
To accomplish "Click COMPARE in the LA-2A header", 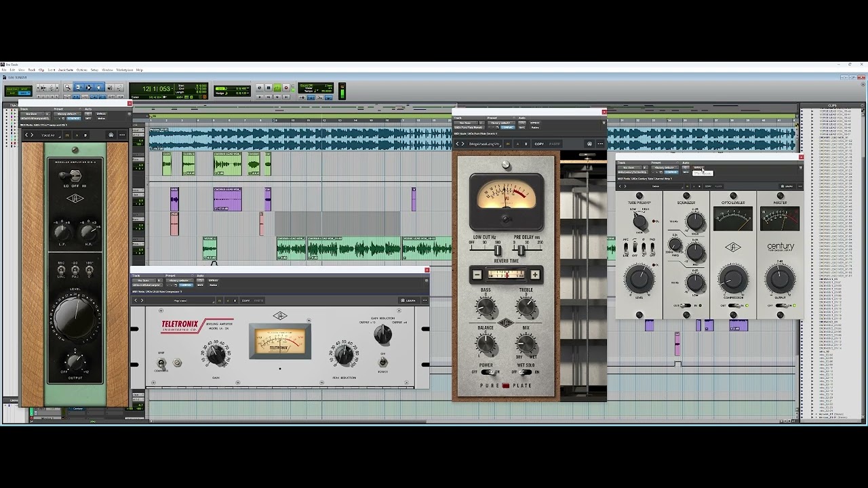I will tap(186, 285).
